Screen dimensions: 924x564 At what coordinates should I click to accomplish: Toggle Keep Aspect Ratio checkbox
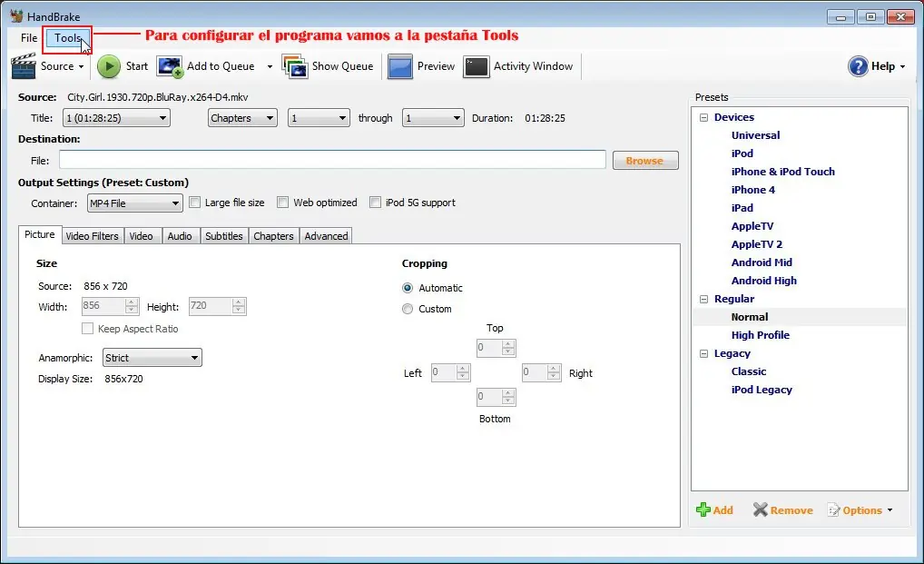tap(87, 328)
